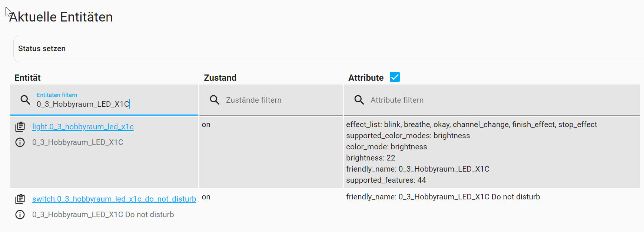
Task: Click the Aktuelle Entitäten heading
Action: coord(61,17)
